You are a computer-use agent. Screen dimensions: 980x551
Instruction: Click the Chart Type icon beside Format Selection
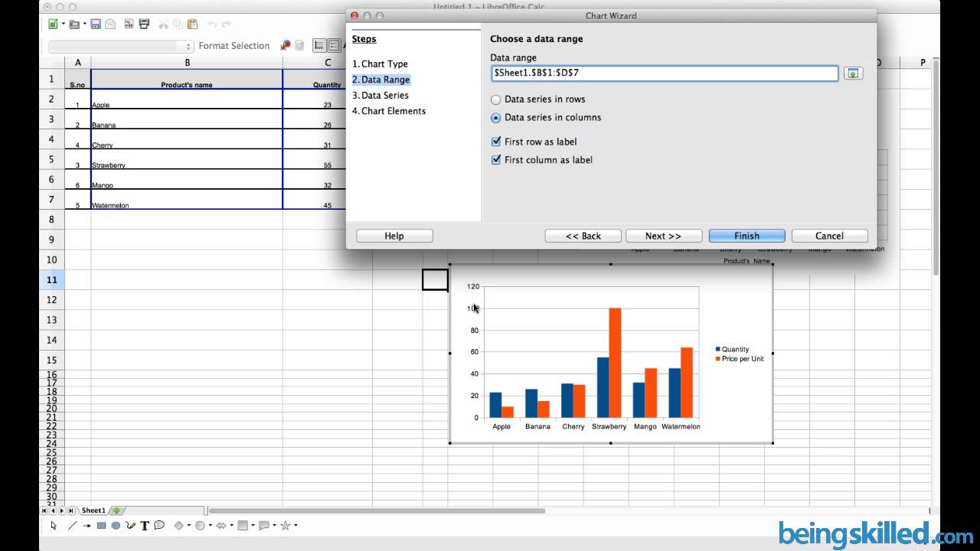pyautogui.click(x=286, y=45)
